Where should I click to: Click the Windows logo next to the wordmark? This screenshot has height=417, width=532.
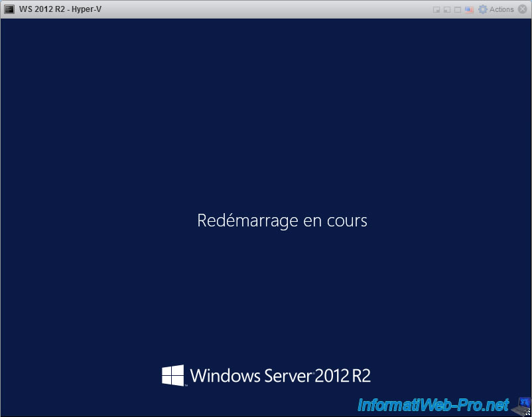(173, 376)
